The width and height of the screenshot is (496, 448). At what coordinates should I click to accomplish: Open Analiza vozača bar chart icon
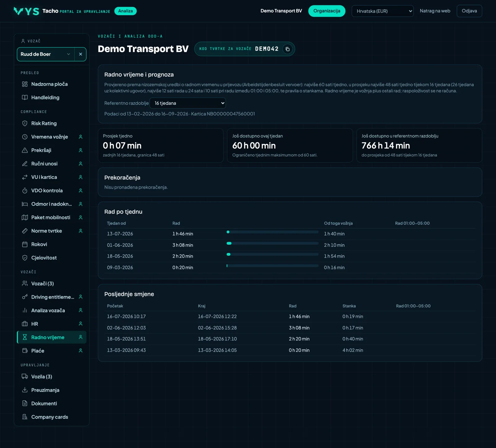[25, 310]
